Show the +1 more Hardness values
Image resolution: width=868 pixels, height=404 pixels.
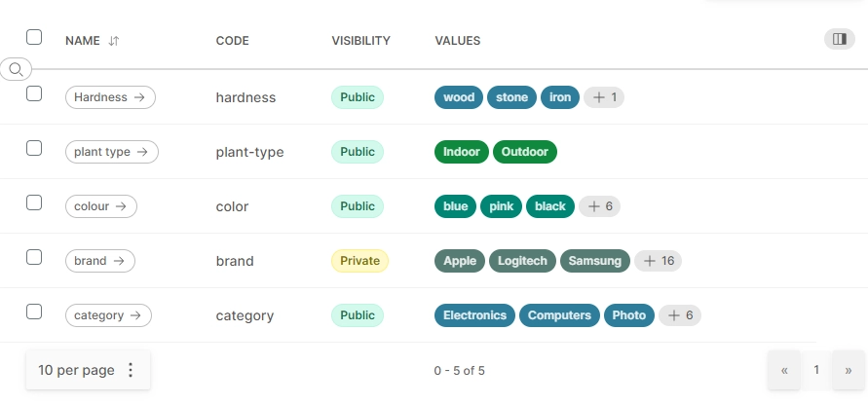click(604, 97)
